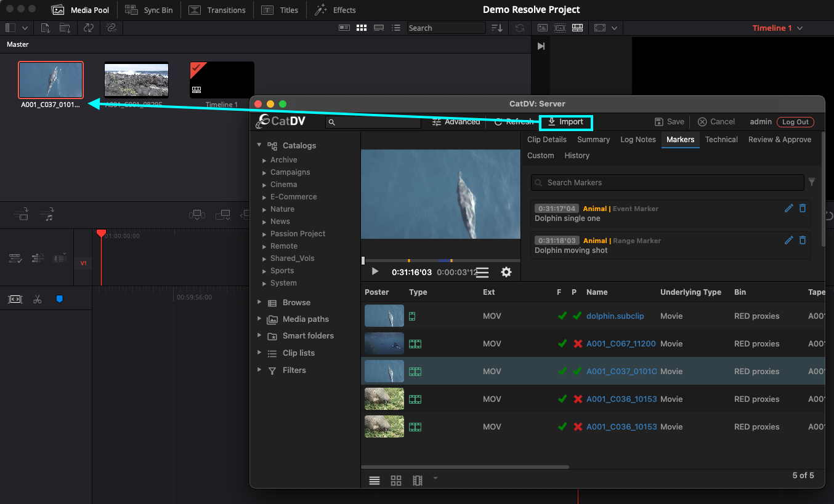This screenshot has width=834, height=504.
Task: Open the CatDV player menu hamburger icon
Action: 482,272
